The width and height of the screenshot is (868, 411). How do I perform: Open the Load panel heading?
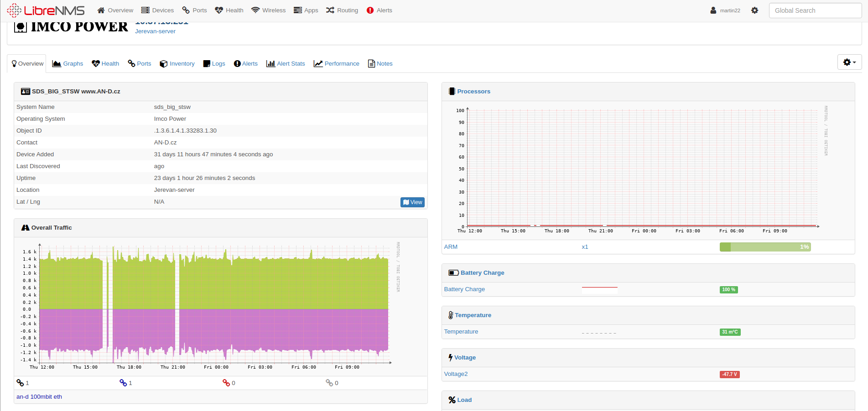(x=464, y=400)
